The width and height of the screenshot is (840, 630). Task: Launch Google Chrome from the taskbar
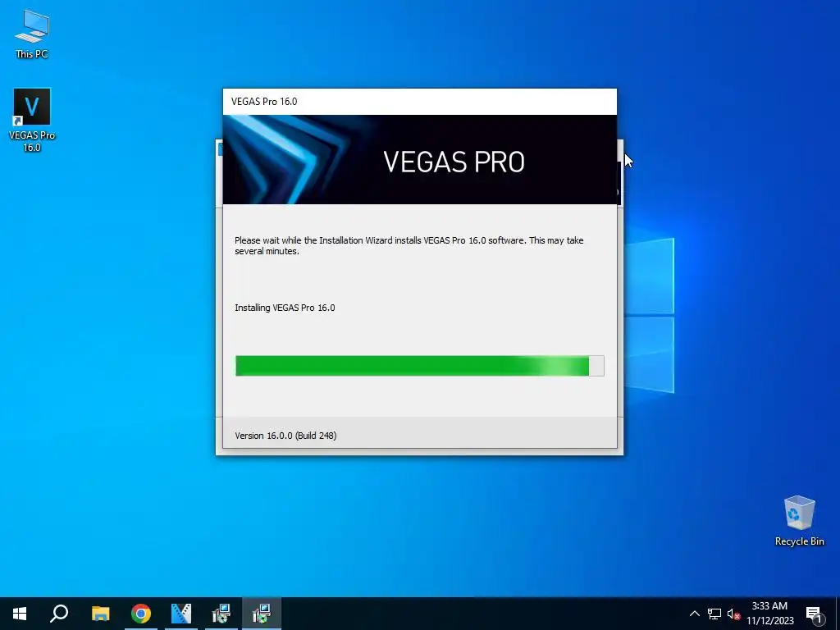[x=141, y=614]
